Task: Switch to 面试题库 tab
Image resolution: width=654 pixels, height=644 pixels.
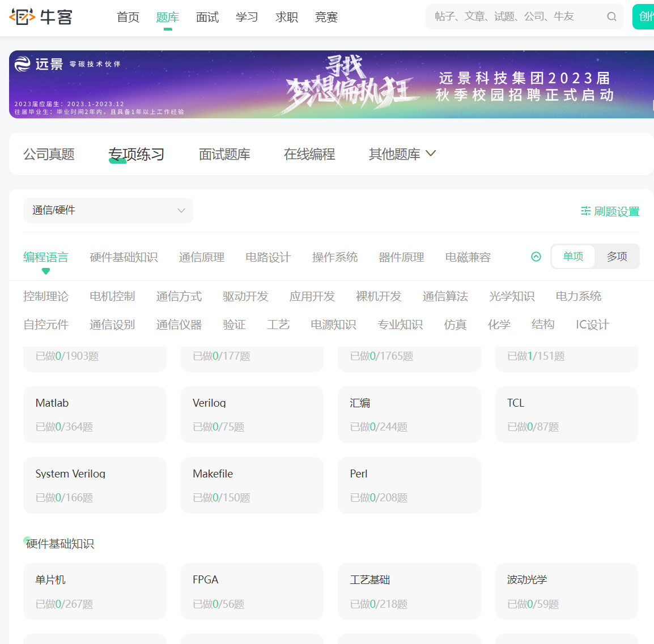Action: tap(224, 154)
